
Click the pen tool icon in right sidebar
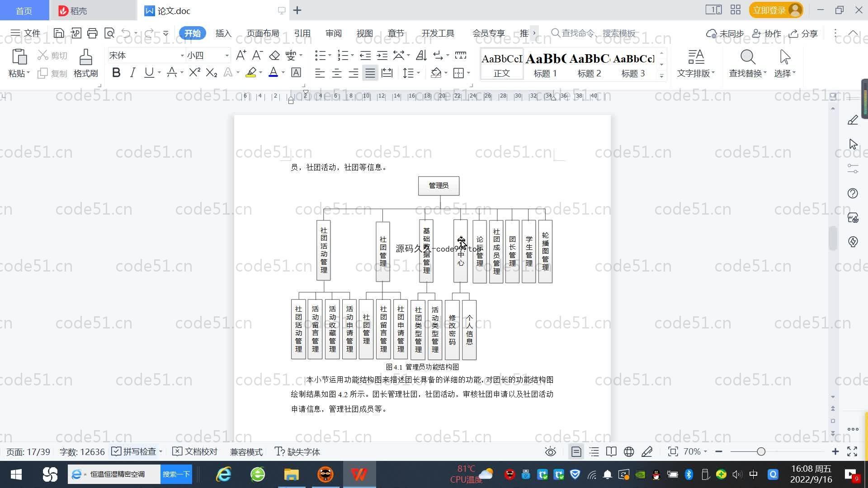[x=853, y=120]
